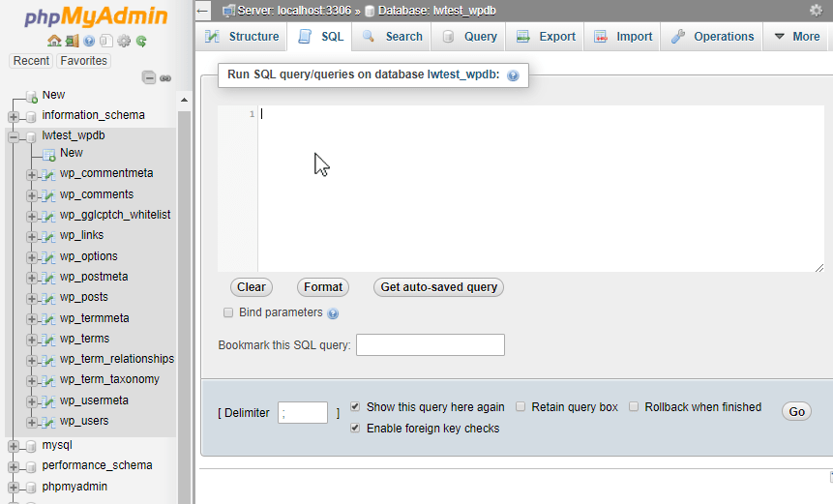Screen dimensions: 833x504
Task: Click the wp_posts table icon
Action: 48,298
